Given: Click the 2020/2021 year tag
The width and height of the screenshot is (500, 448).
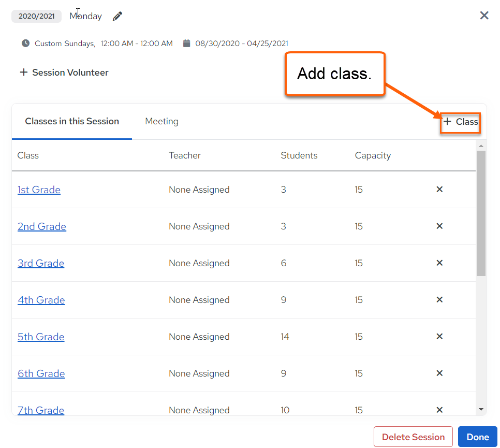Looking at the screenshot, I should pos(36,16).
